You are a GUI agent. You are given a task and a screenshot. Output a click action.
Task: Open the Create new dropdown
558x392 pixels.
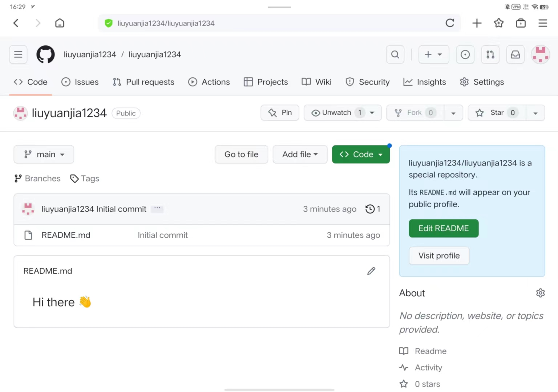434,54
